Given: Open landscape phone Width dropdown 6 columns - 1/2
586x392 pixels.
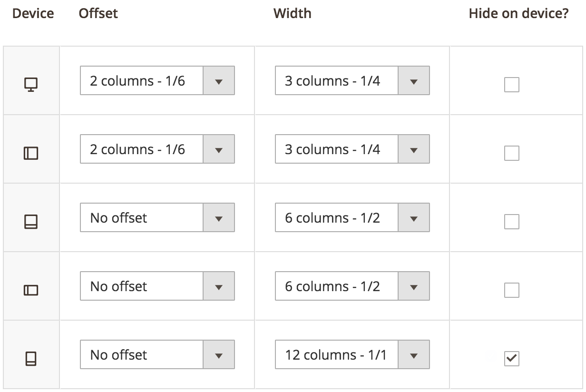Looking at the screenshot, I should click(x=352, y=286).
